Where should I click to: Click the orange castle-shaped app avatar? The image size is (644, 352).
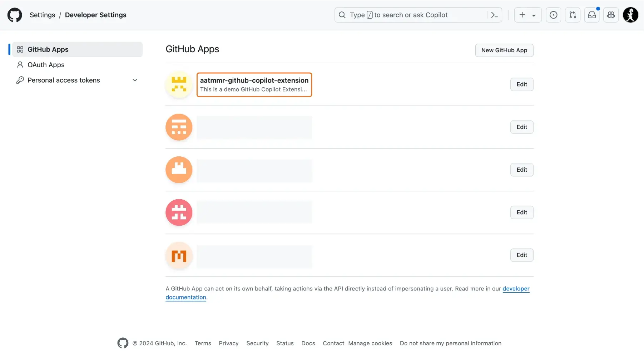[179, 170]
